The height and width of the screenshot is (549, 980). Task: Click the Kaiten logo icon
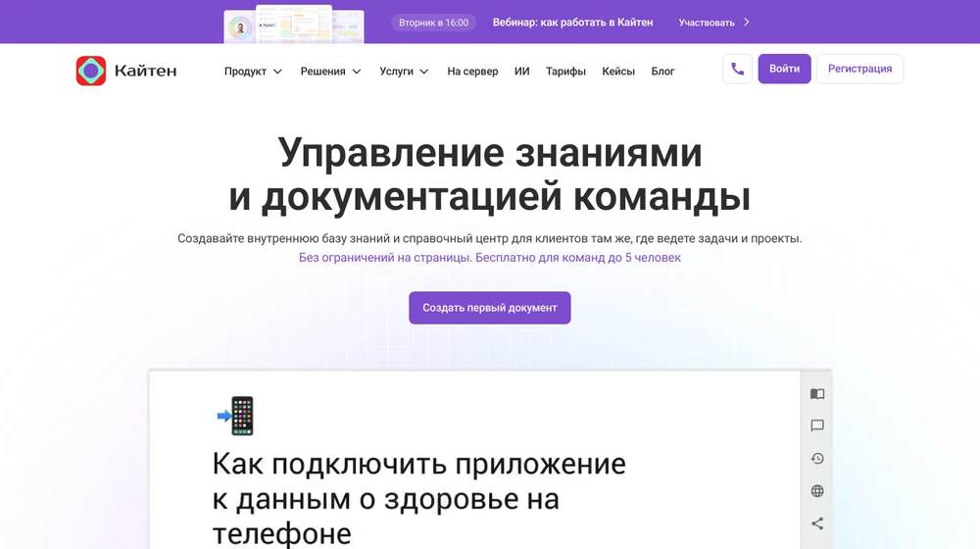[90, 71]
